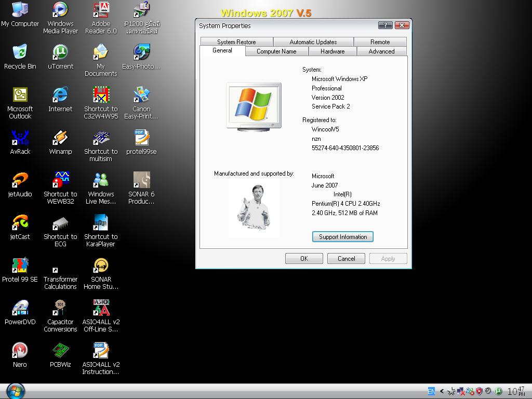Open the Computer Name tab
Image resolution: width=532 pixels, height=399 pixels.
point(276,51)
